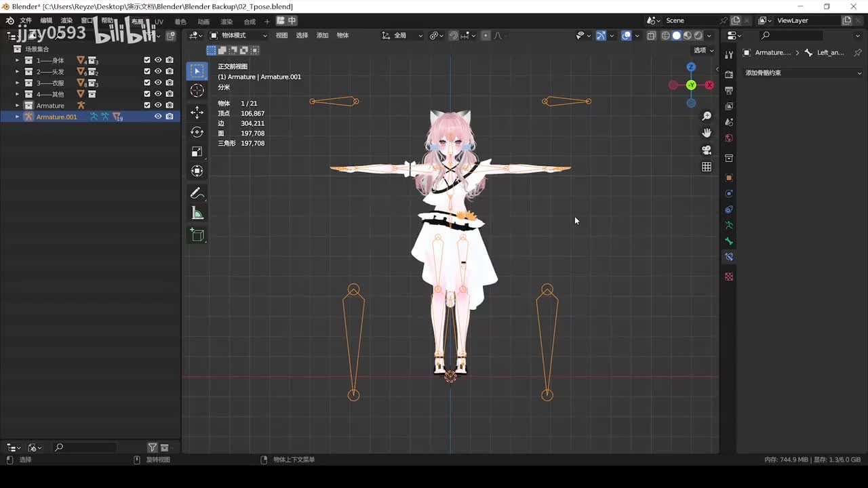868x488 pixels.
Task: Open the Physics properties tab
Action: pos(729,193)
